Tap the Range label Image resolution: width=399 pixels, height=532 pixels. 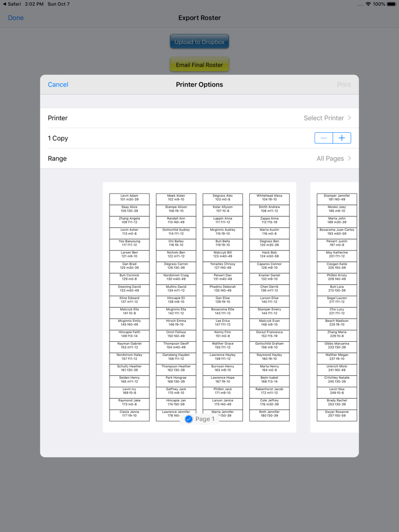click(57, 158)
